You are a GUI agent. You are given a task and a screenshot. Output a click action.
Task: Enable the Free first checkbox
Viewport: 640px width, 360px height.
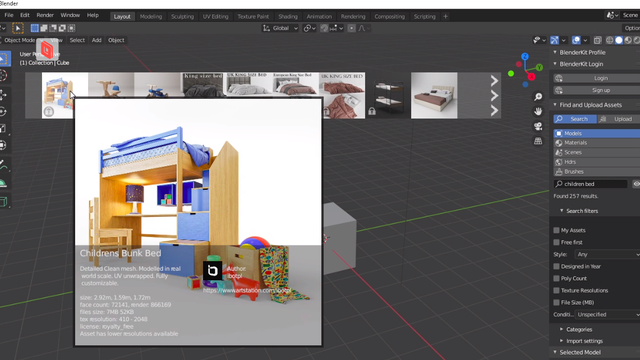click(x=556, y=242)
